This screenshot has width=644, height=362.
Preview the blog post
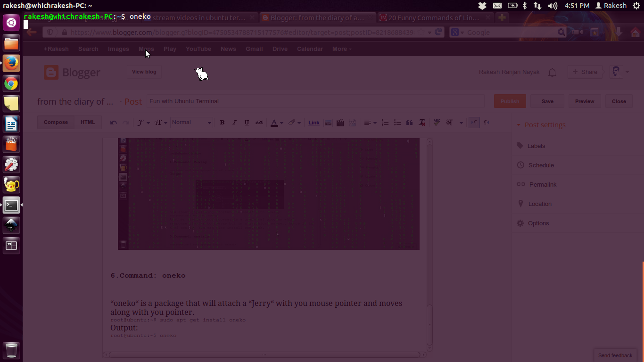[585, 101]
